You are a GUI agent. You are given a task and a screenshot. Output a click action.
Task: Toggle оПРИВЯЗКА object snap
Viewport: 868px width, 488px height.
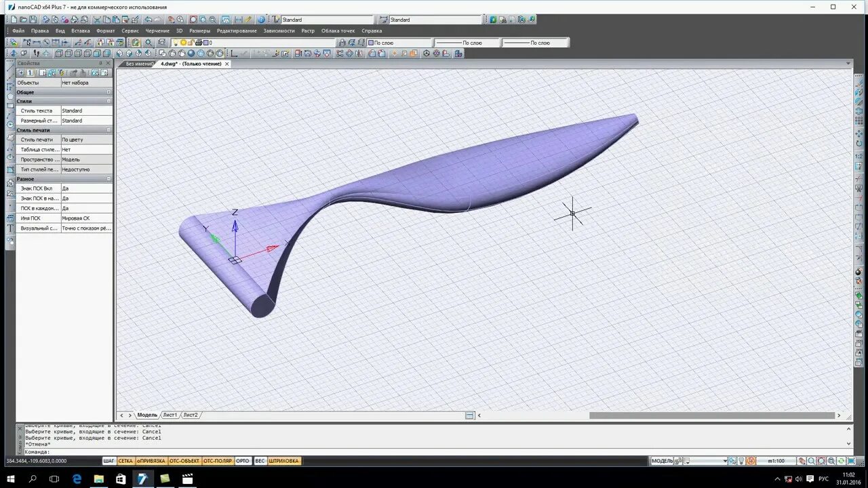(x=151, y=461)
